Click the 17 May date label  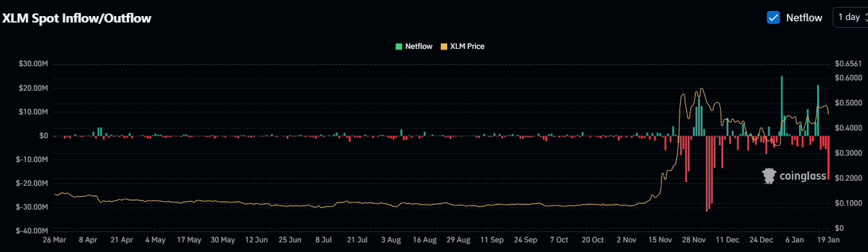tap(189, 240)
